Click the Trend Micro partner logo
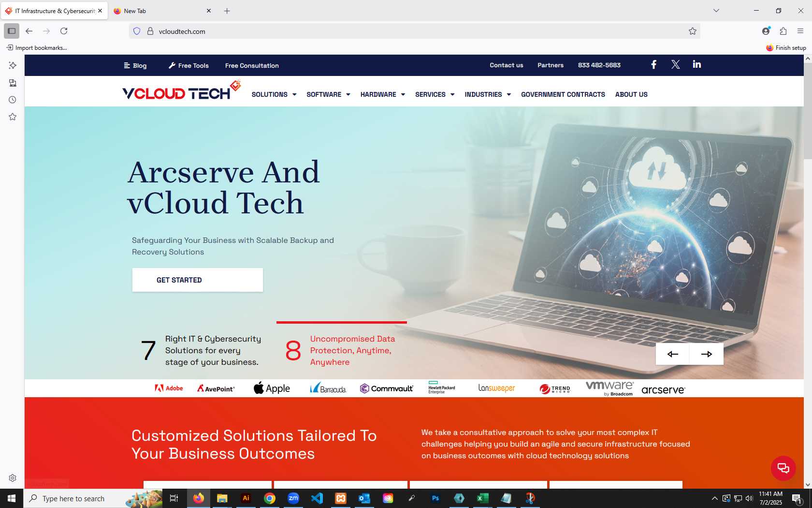The image size is (812, 508). pos(555,388)
